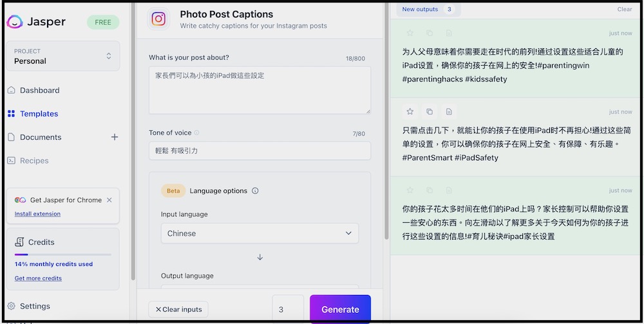Favorite the #ParentSmart output with star

click(x=410, y=111)
